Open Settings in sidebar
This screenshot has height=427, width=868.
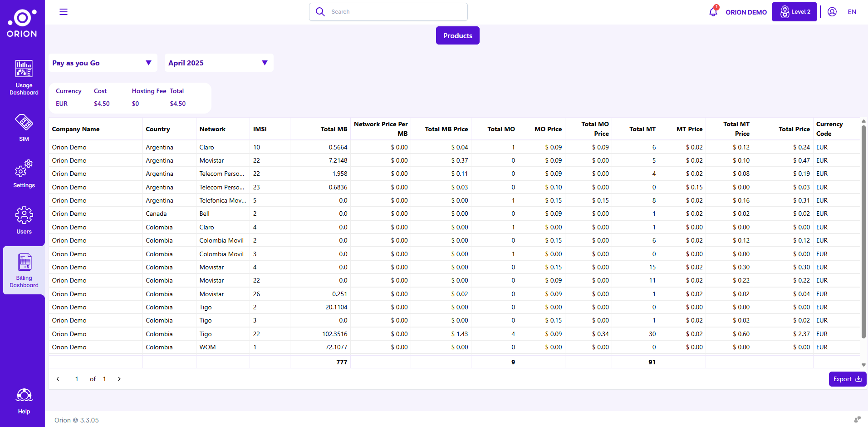[24, 174]
